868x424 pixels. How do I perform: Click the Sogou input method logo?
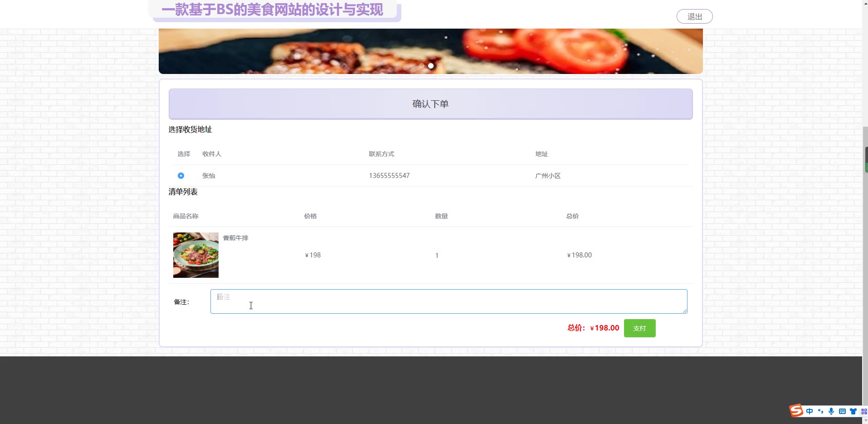coord(796,410)
